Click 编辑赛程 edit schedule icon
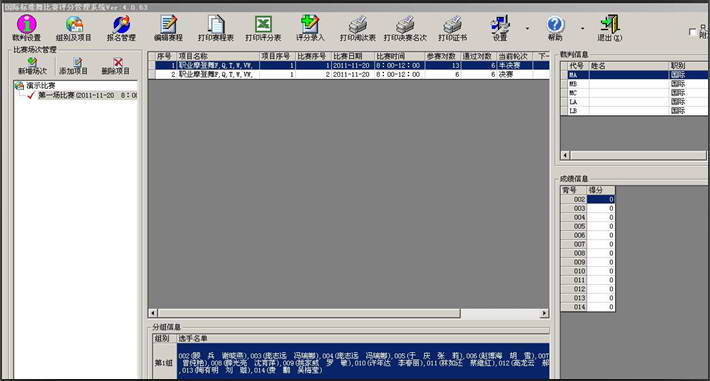This screenshot has height=381, width=710. pyautogui.click(x=168, y=29)
